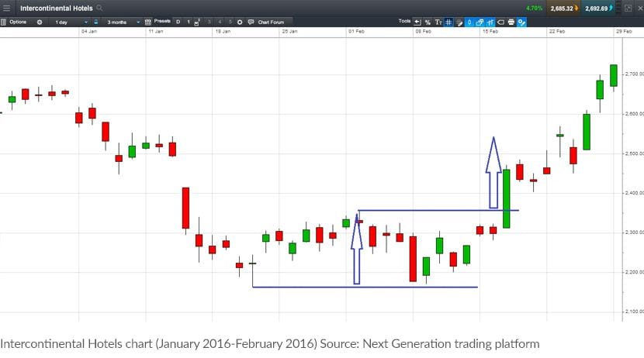This screenshot has height=358, width=644.
Task: Click the search magnifier next to instrument name
Action: pyautogui.click(x=101, y=9)
